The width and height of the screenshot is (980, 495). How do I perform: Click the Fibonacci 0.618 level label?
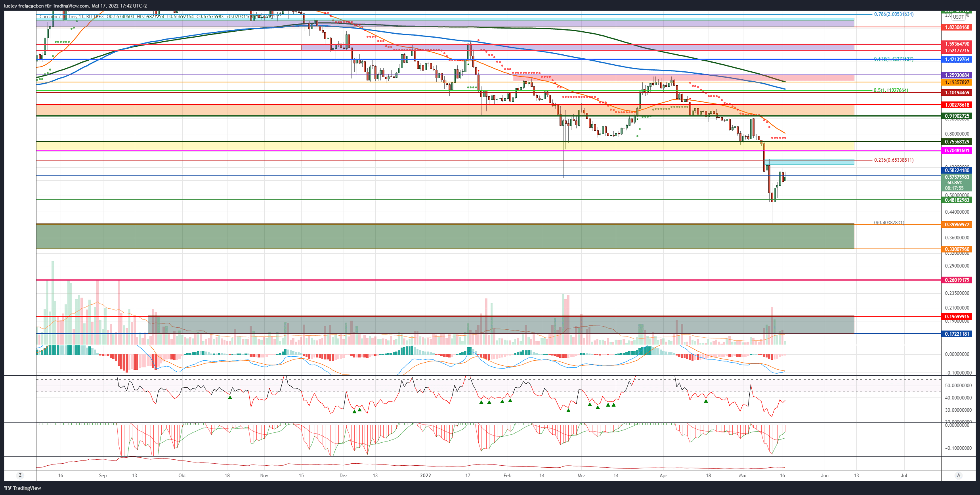(x=894, y=59)
